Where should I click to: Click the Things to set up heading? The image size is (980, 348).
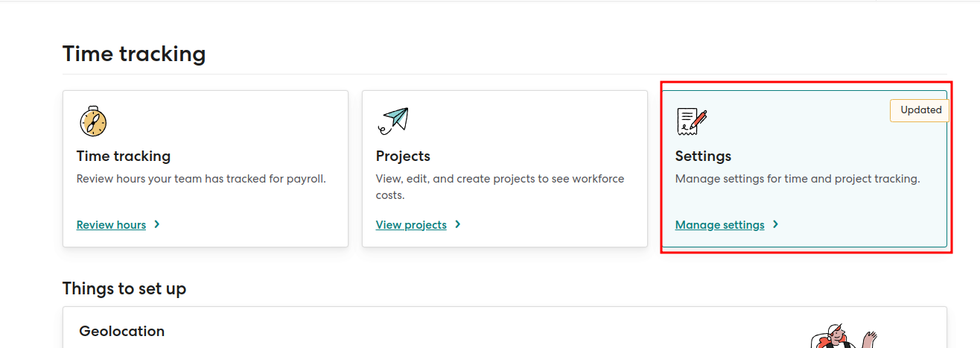pos(124,288)
